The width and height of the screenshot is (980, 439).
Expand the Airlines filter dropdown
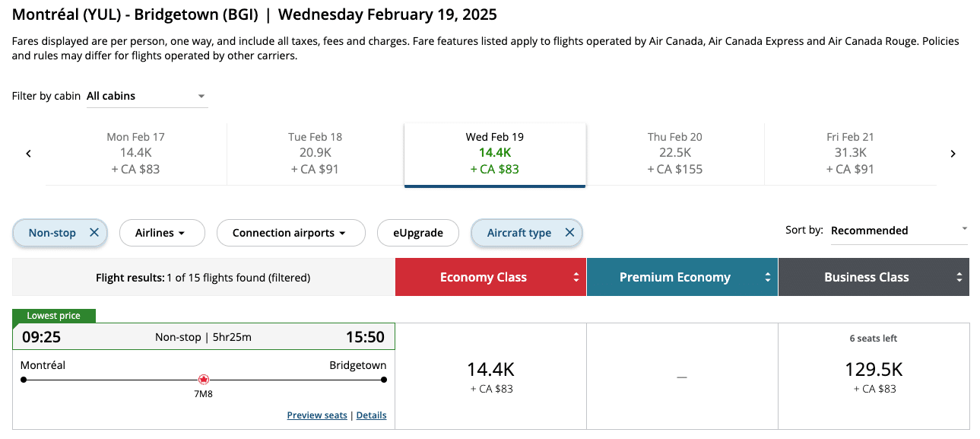[x=161, y=233]
